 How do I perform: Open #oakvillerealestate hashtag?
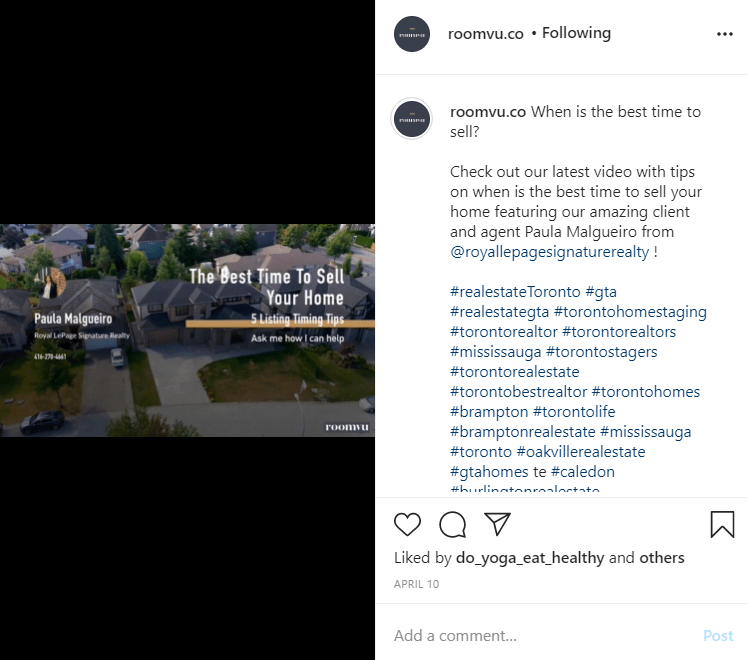tap(581, 452)
